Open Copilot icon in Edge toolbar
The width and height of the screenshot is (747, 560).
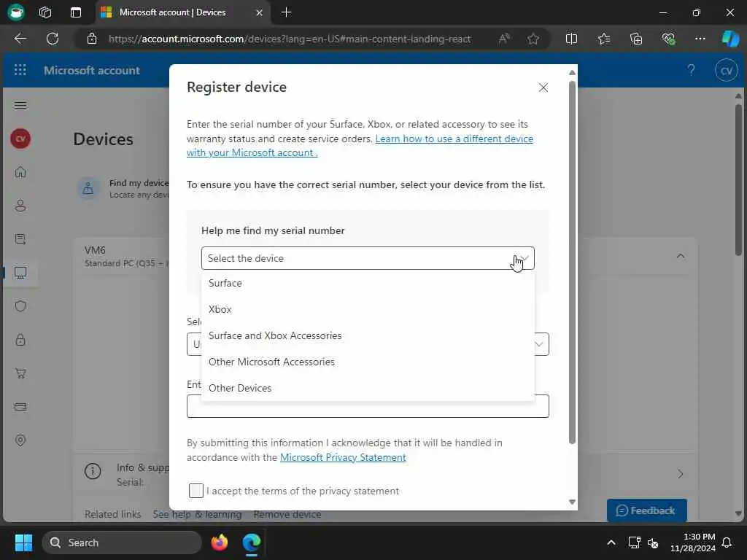point(729,39)
